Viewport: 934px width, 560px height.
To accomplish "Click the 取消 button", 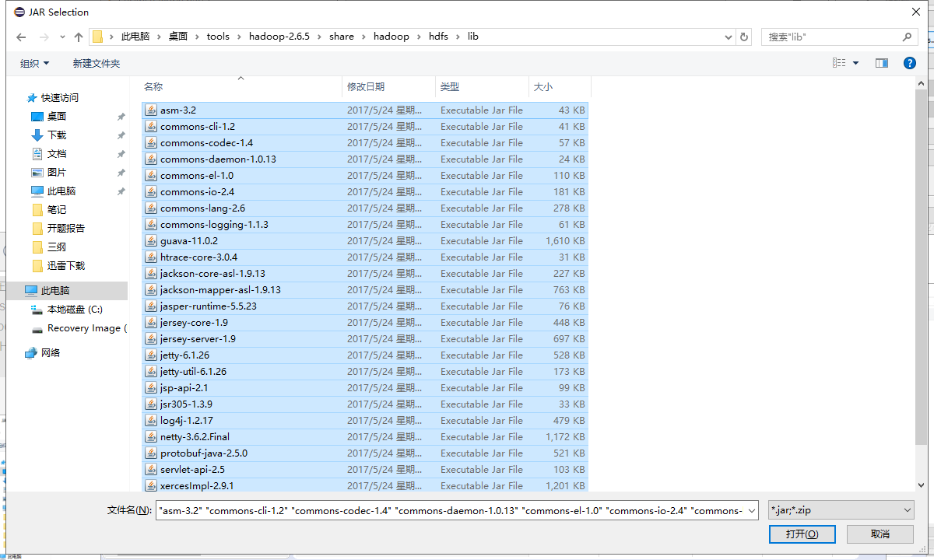I will click(x=880, y=534).
